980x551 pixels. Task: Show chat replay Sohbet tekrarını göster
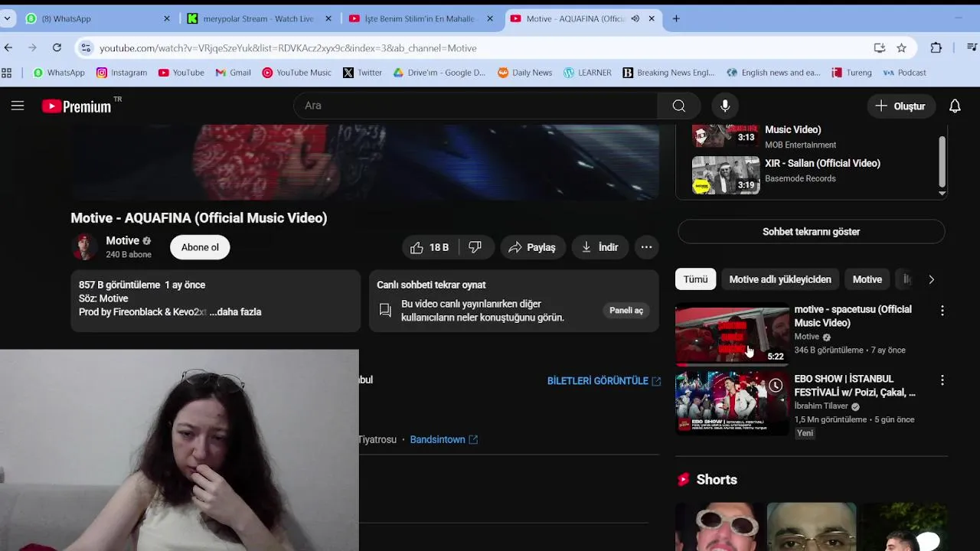click(811, 232)
